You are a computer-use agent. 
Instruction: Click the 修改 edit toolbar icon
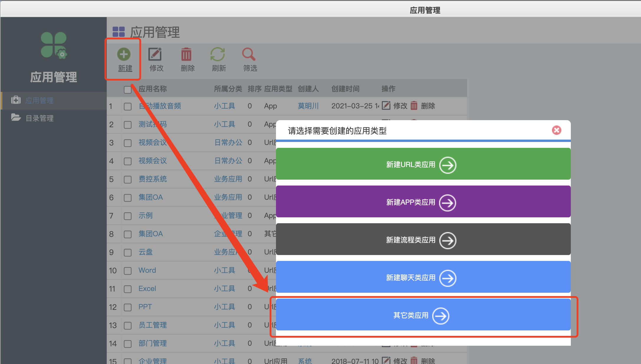point(155,54)
